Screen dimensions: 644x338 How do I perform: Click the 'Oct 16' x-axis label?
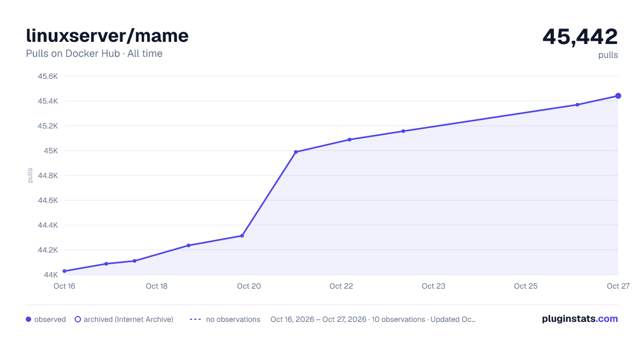(x=64, y=286)
